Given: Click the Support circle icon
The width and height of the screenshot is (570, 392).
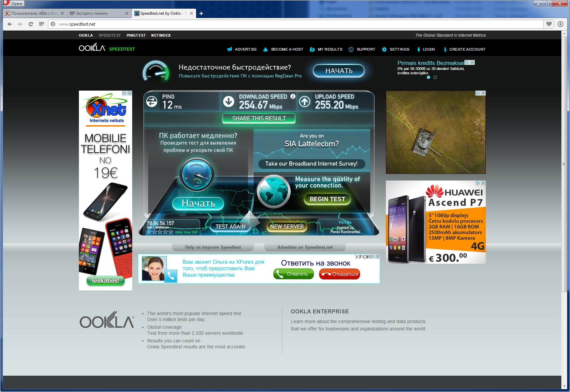Looking at the screenshot, I should coord(351,49).
